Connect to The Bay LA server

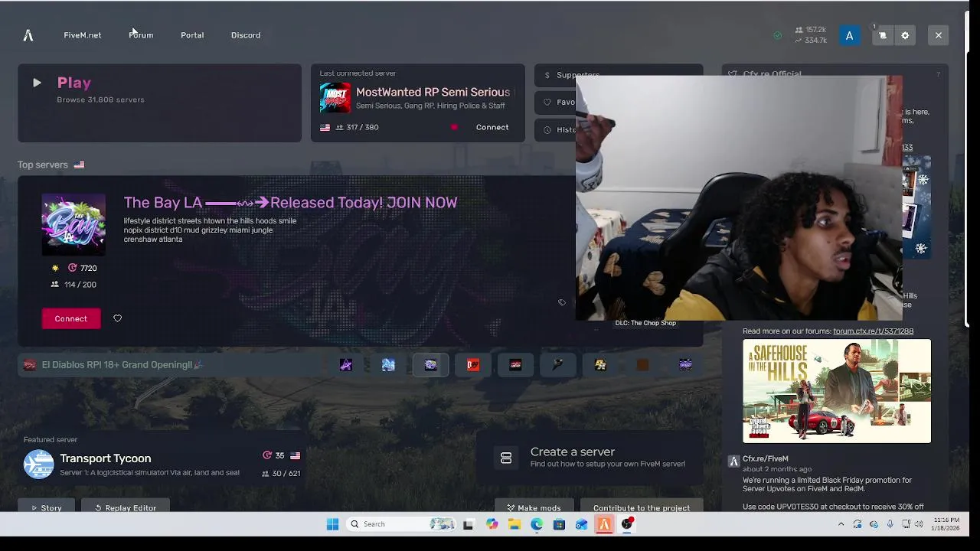pos(71,318)
